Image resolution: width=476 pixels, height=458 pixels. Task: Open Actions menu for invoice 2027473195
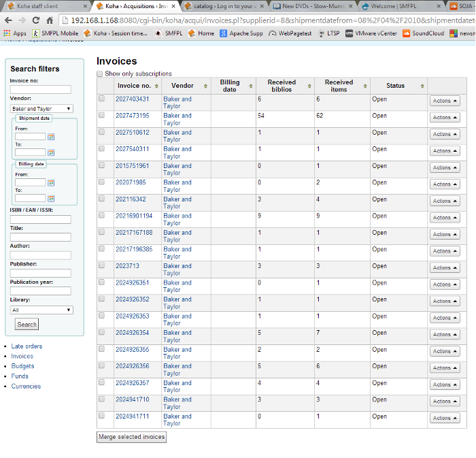pyautogui.click(x=445, y=117)
